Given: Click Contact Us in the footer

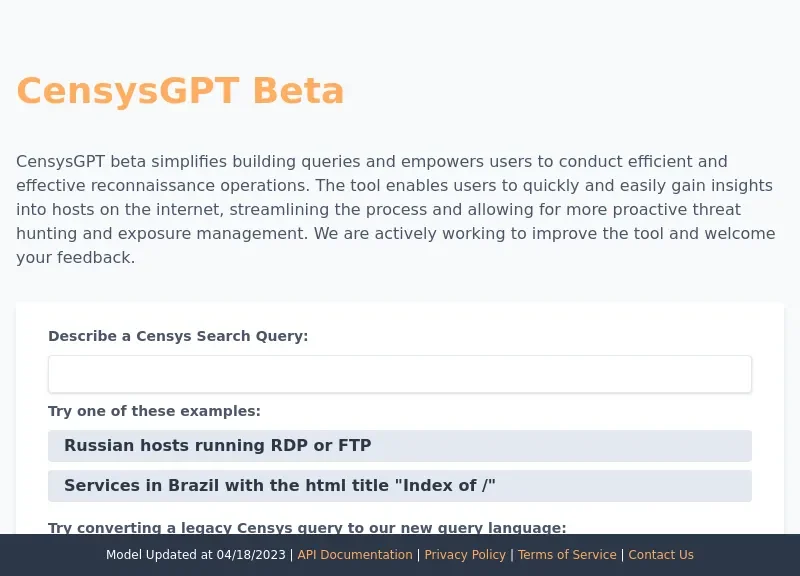Looking at the screenshot, I should point(661,555).
